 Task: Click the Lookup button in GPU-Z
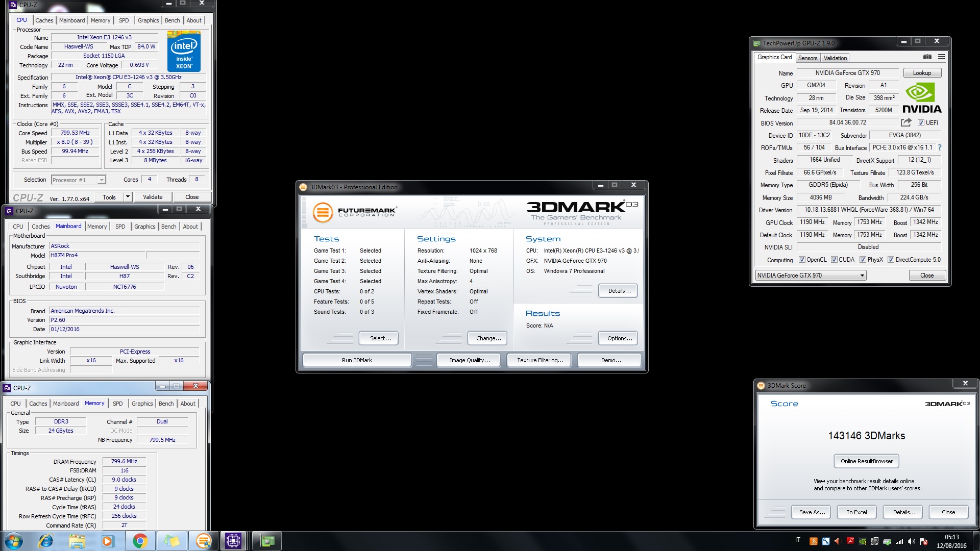[x=922, y=73]
